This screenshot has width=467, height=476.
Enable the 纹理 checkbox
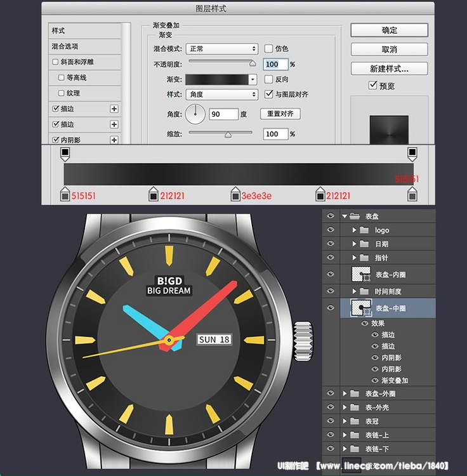pyautogui.click(x=62, y=93)
